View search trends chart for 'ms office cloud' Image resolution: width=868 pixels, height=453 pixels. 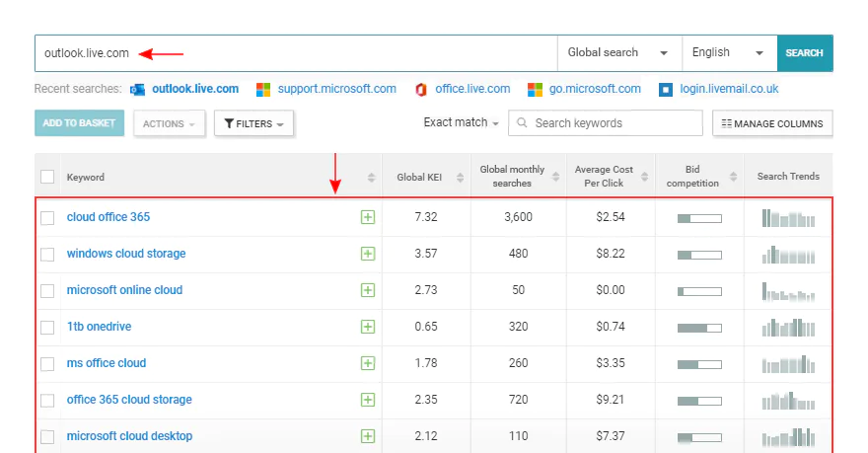(788, 364)
